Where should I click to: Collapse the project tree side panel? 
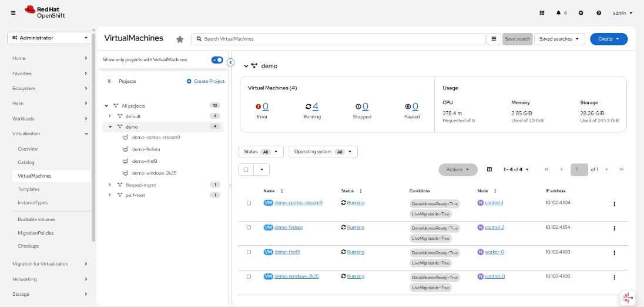click(231, 62)
